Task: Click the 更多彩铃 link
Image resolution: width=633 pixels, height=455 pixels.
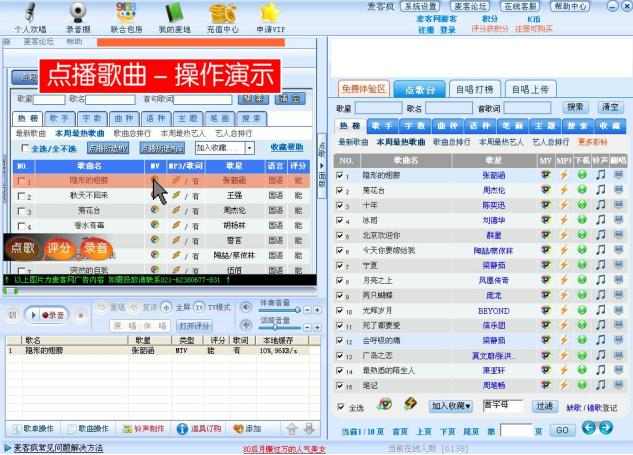Action: [592, 142]
